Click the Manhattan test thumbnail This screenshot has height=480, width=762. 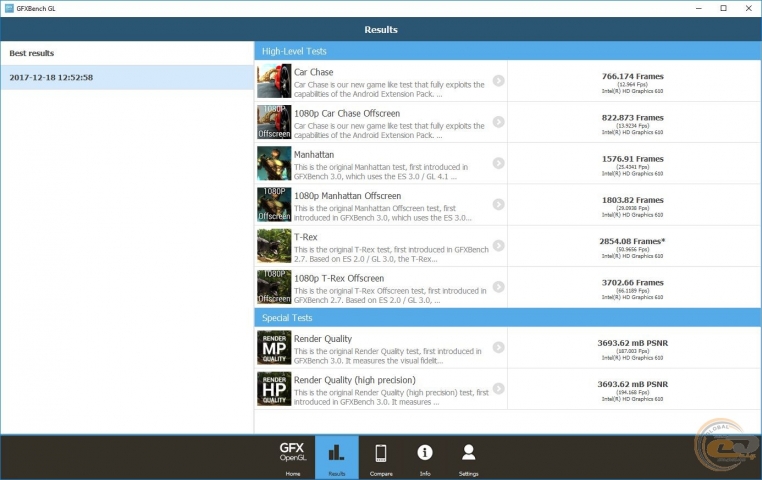274,163
